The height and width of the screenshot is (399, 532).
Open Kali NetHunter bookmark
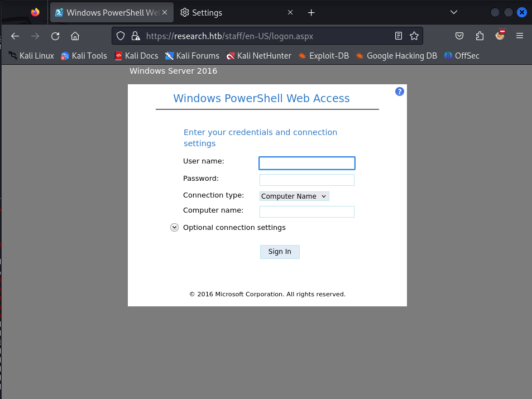click(x=258, y=56)
